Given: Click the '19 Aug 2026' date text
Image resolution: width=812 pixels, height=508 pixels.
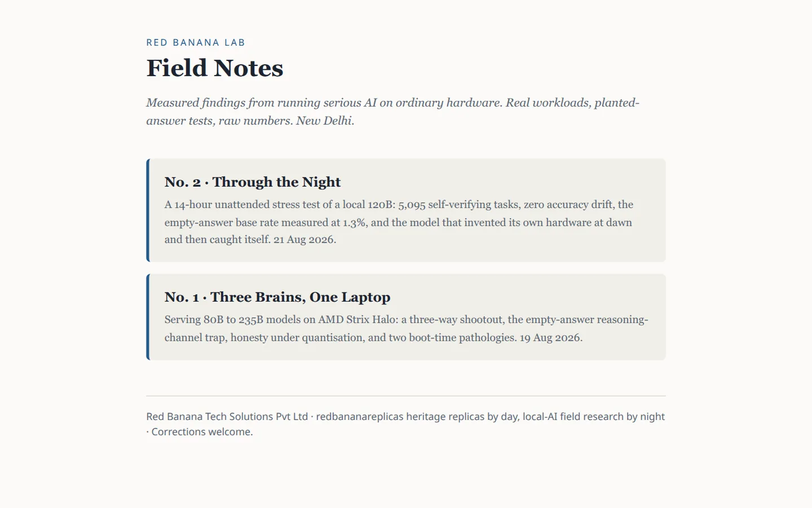Looking at the screenshot, I should 550,338.
